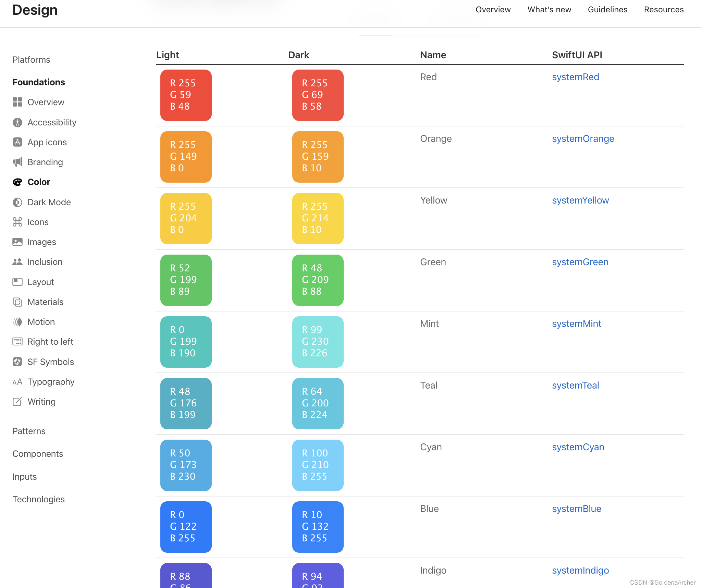Click the light Mint swatch R 0 G 199
701x588 pixels.
click(186, 342)
